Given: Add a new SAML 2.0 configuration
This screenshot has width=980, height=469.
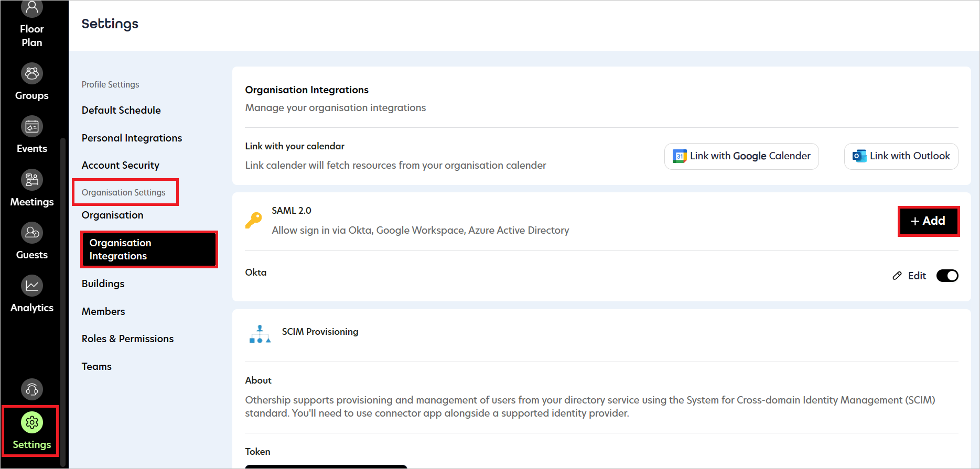Looking at the screenshot, I should [929, 221].
